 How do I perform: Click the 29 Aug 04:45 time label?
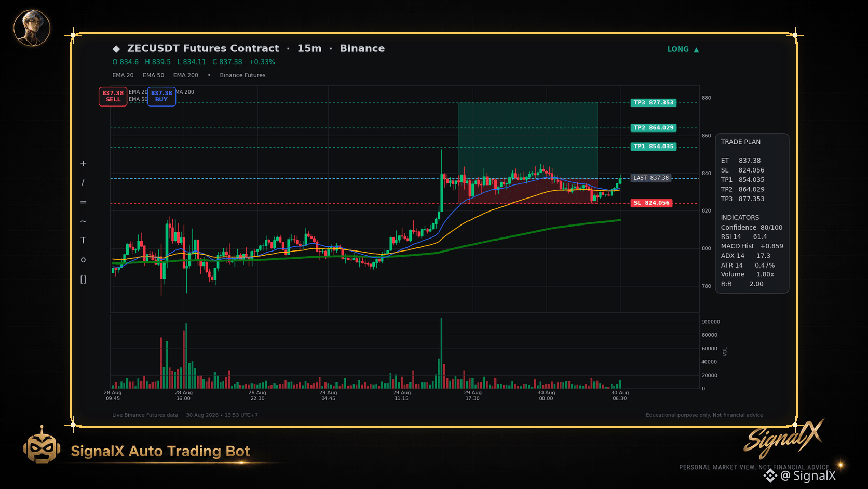[328, 395]
